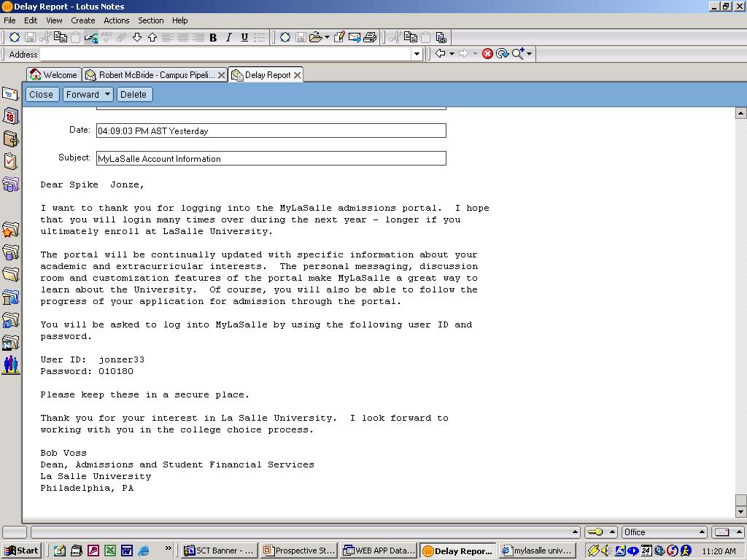Image resolution: width=747 pixels, height=560 pixels.
Task: Expand the quick launch overflow chevron
Action: (168, 548)
